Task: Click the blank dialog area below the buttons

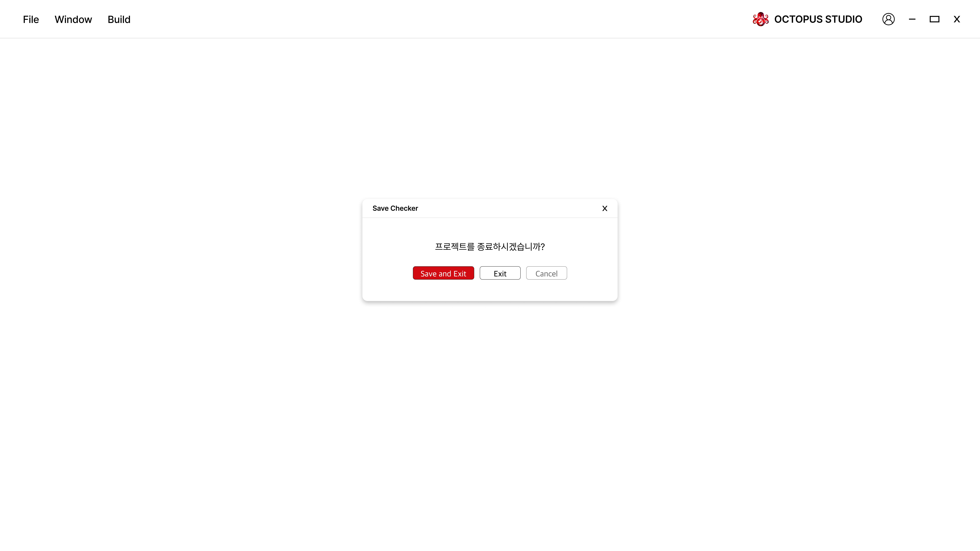Action: tap(490, 291)
